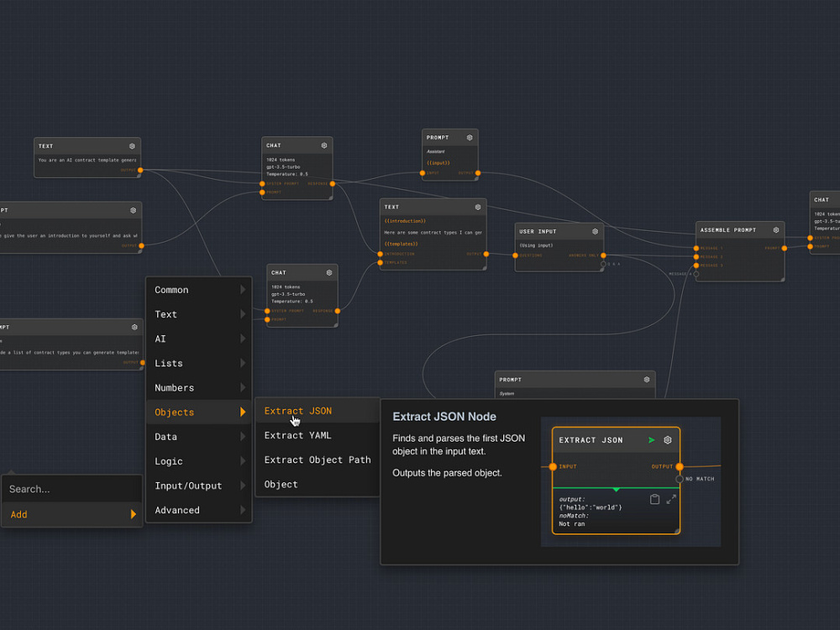Open the Text category in the add menu
Viewport: 840px width, 630px height.
199,314
